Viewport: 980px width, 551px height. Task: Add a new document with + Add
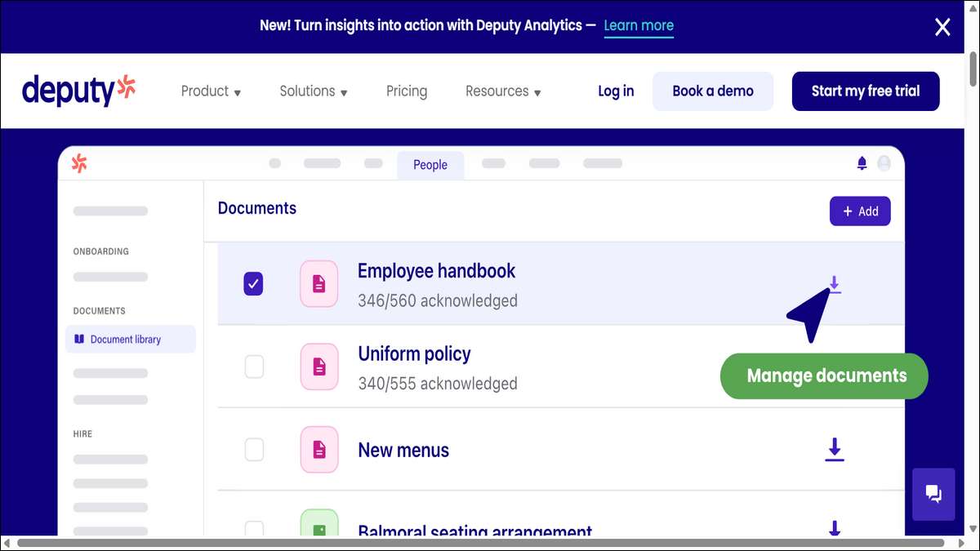860,211
